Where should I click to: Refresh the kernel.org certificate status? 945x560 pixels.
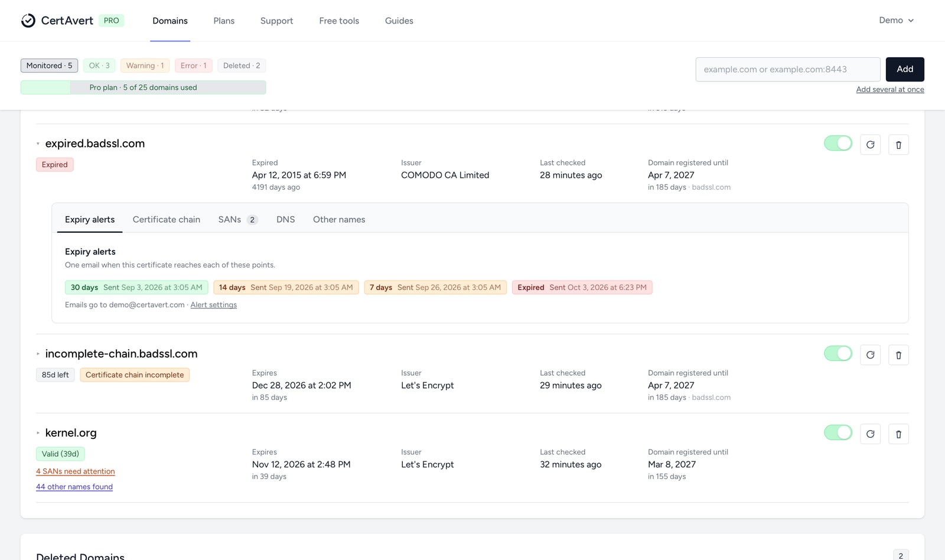pos(870,434)
